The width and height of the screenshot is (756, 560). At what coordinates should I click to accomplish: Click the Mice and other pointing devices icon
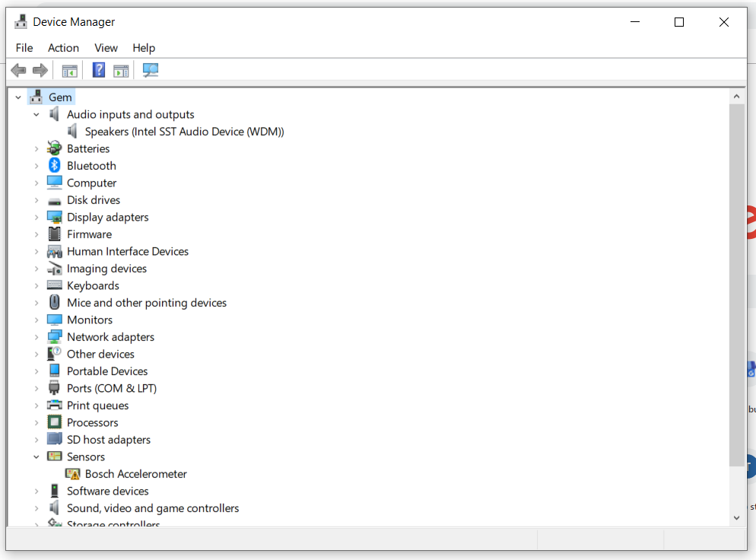[55, 302]
